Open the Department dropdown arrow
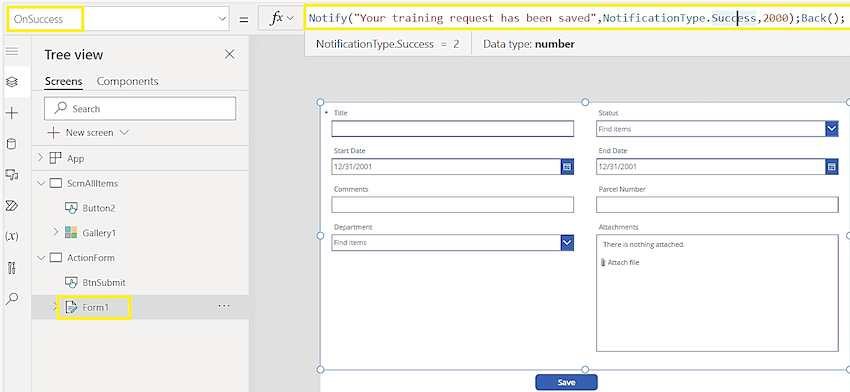850x392 pixels. point(567,243)
